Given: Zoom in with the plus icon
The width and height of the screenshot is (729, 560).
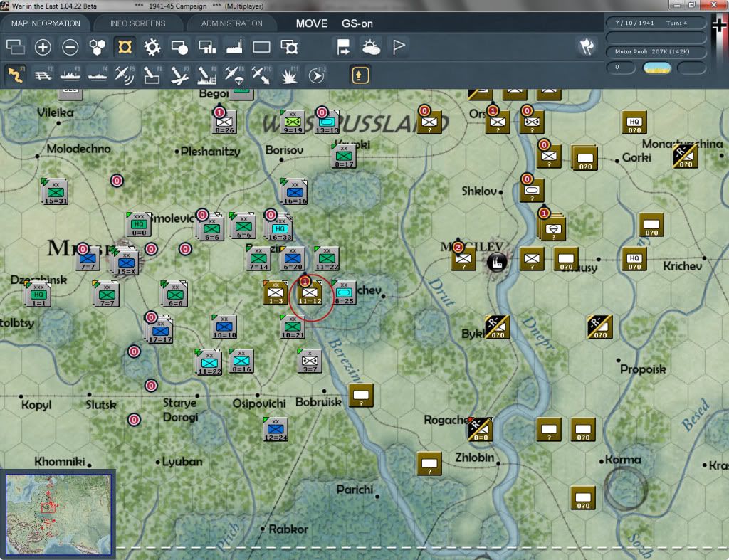Looking at the screenshot, I should (x=43, y=47).
